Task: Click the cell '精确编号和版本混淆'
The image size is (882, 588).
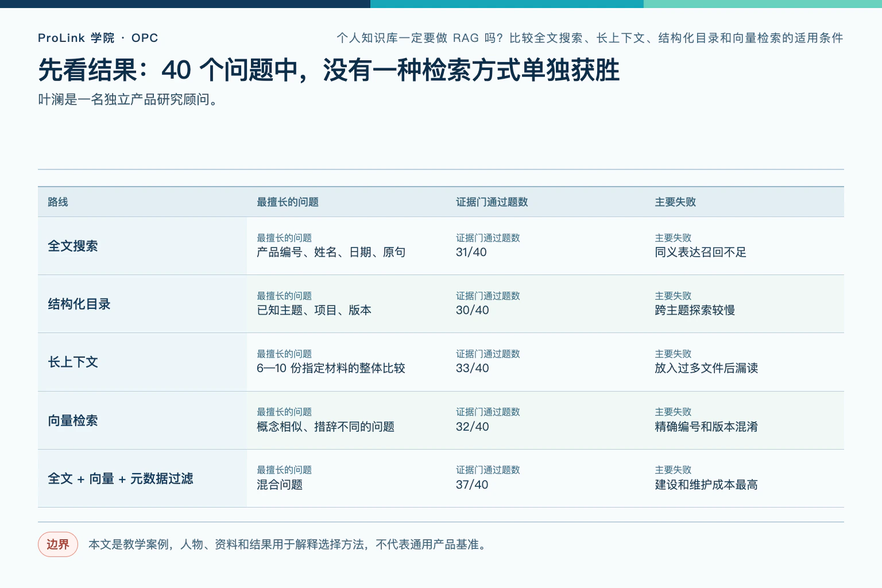Action: pyautogui.click(x=706, y=427)
